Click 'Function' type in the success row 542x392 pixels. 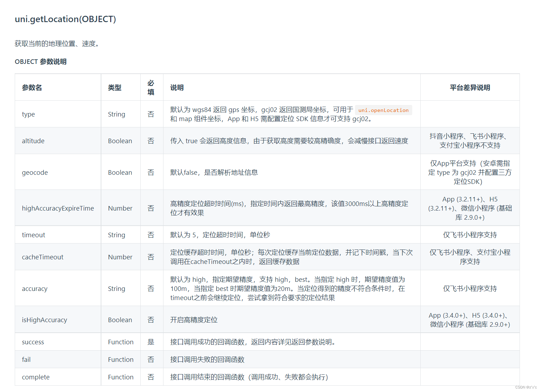tap(121, 342)
